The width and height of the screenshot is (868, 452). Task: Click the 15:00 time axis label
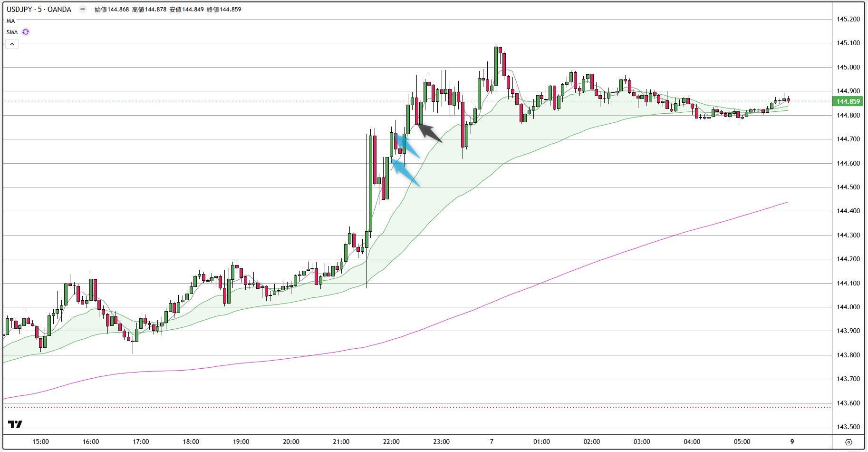[40, 442]
